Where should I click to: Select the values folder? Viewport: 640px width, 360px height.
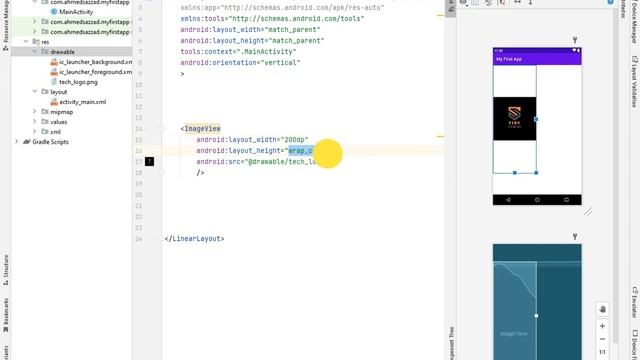point(59,122)
